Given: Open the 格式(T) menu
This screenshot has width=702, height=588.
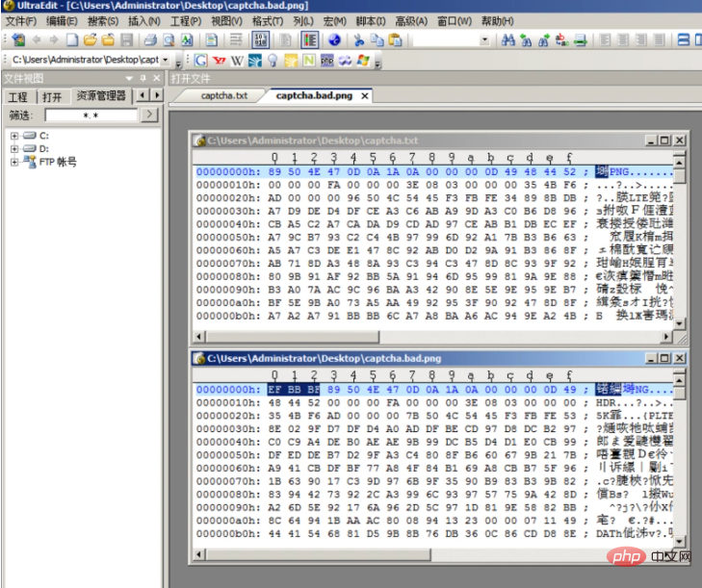Looking at the screenshot, I should [x=267, y=20].
